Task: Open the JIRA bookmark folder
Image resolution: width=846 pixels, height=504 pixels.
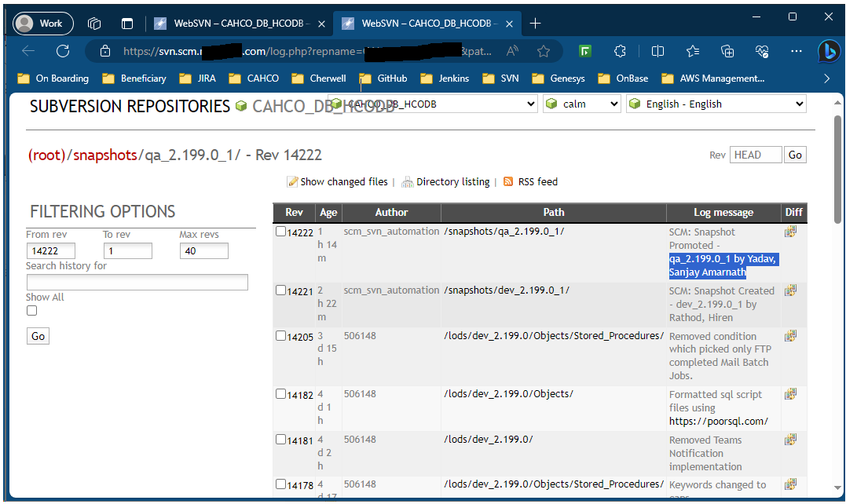Action: [197, 79]
